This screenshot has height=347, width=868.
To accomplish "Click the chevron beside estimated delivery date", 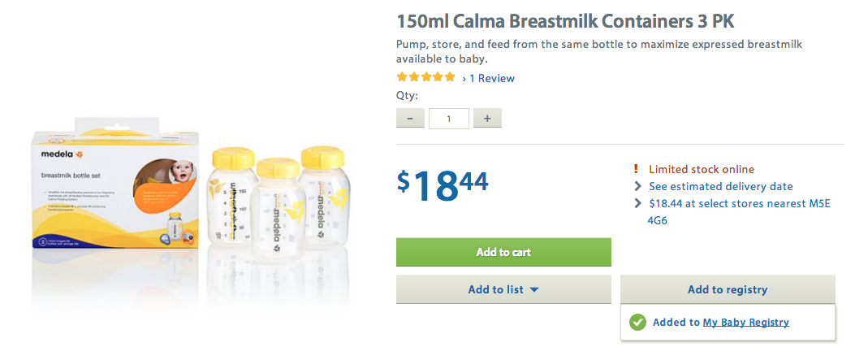I will coord(637,186).
